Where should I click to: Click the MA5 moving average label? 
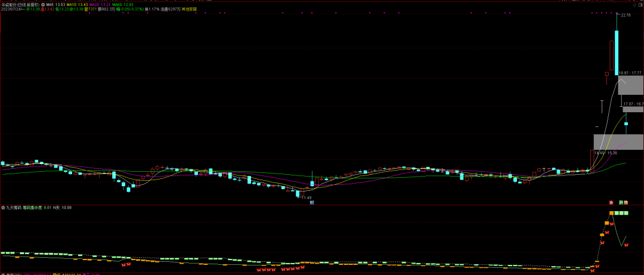point(55,4)
